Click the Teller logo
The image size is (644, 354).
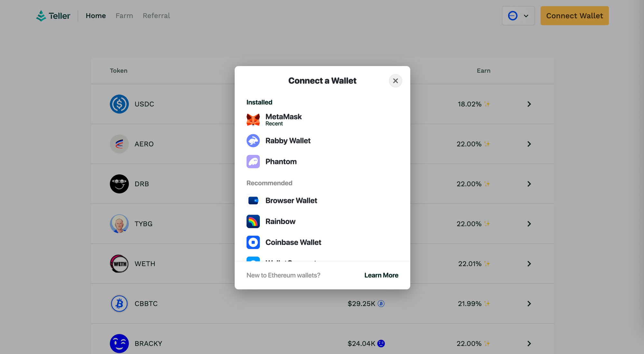(53, 16)
